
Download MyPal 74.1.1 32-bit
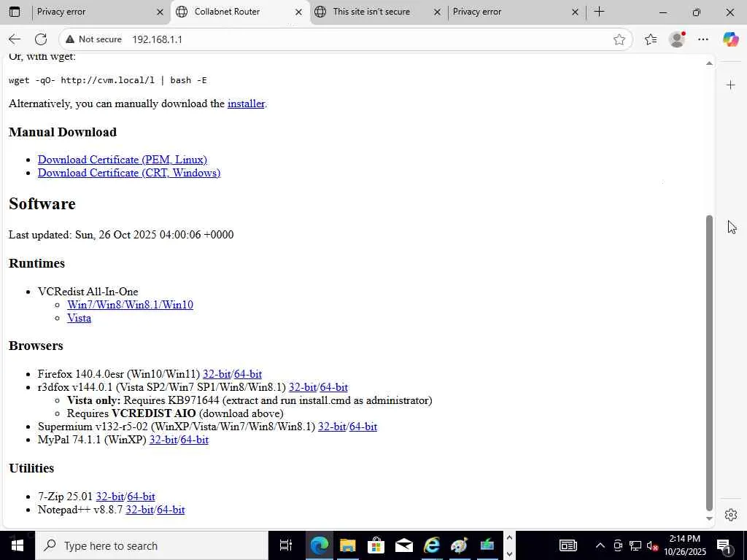[163, 440]
